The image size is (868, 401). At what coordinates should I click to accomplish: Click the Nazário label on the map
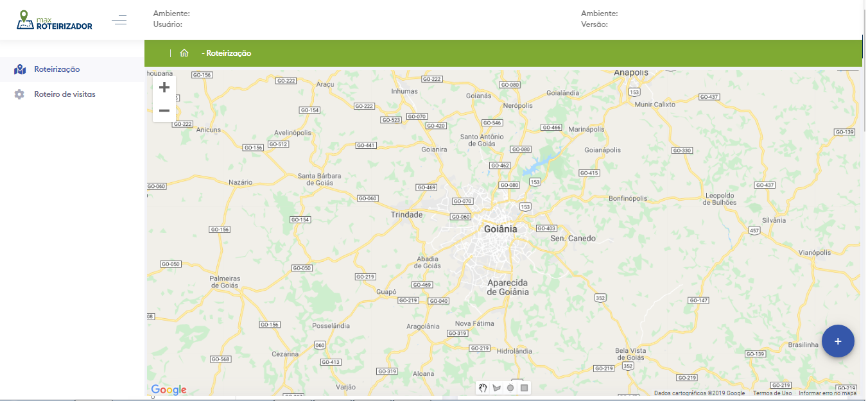coord(241,182)
